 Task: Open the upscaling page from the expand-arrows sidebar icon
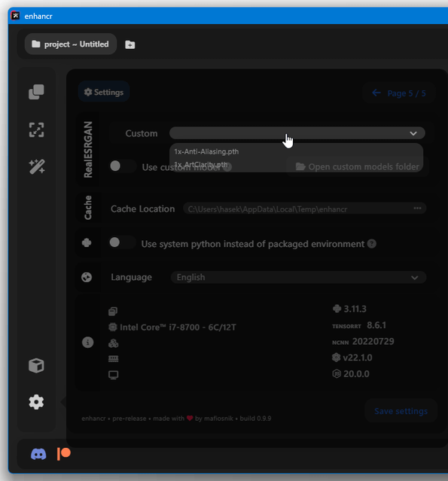36,129
